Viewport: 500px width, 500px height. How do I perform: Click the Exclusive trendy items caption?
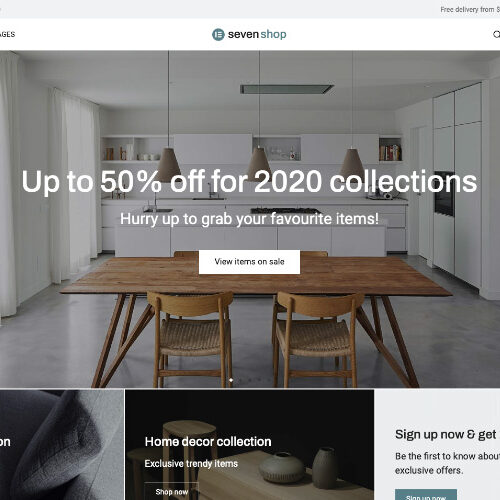click(x=191, y=464)
